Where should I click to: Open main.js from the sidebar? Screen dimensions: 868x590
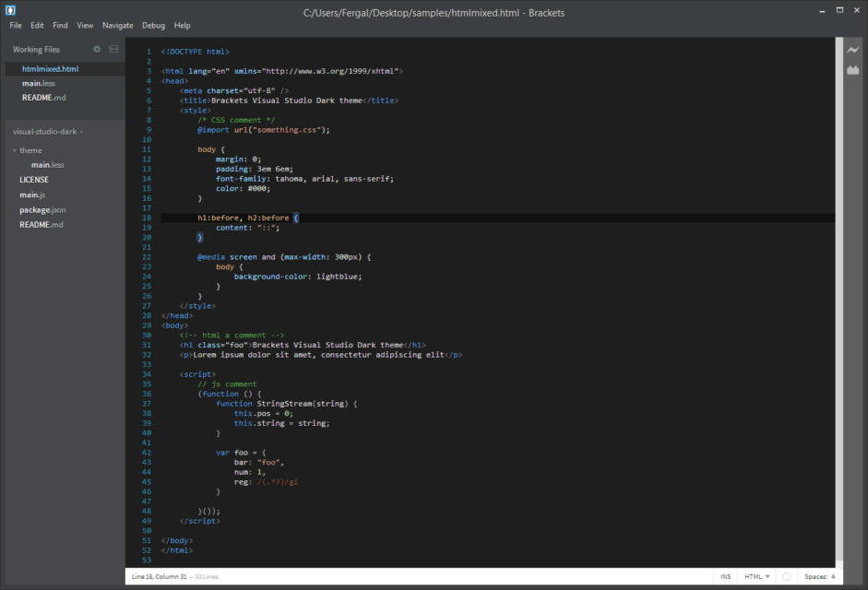click(32, 195)
